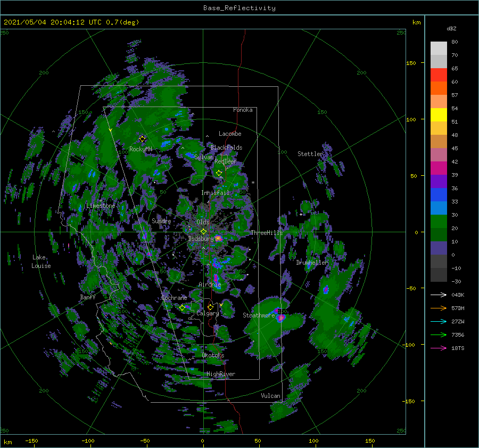Click the yellow radar-site diamond at map center

pyautogui.click(x=203, y=232)
